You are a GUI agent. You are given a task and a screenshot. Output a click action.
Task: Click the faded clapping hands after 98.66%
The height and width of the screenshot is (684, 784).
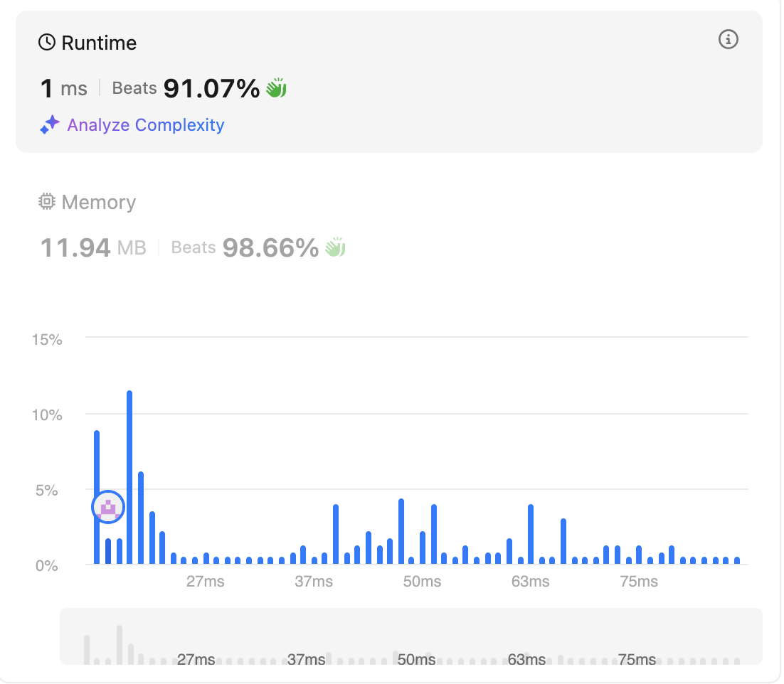click(335, 247)
